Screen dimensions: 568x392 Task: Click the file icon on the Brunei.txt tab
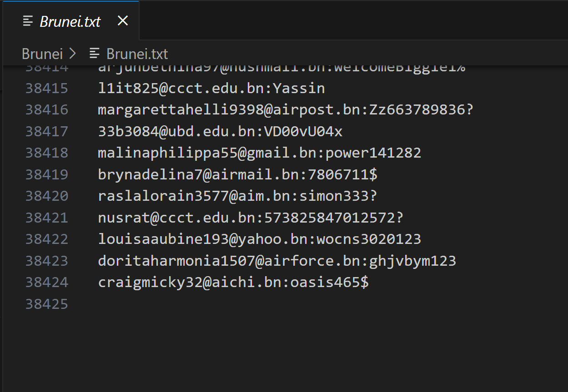(28, 21)
